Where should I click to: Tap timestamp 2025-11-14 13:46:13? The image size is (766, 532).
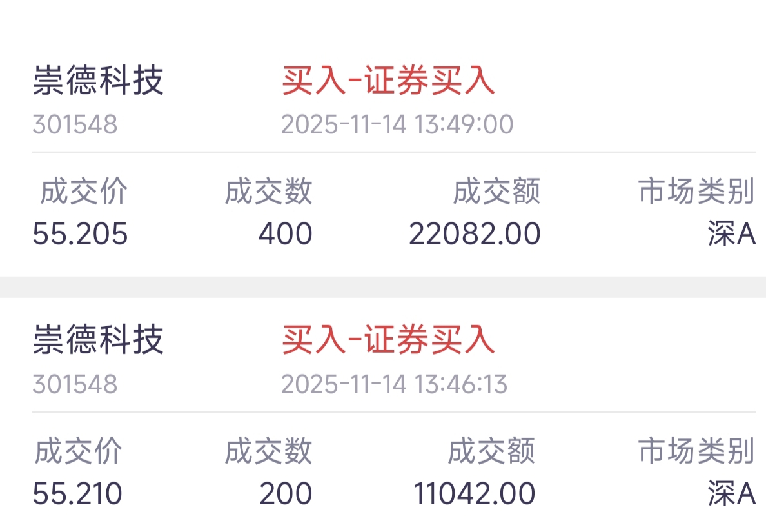click(394, 384)
